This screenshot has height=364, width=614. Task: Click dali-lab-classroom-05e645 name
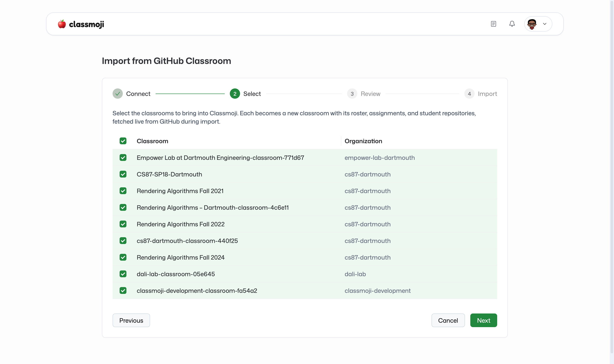click(176, 274)
